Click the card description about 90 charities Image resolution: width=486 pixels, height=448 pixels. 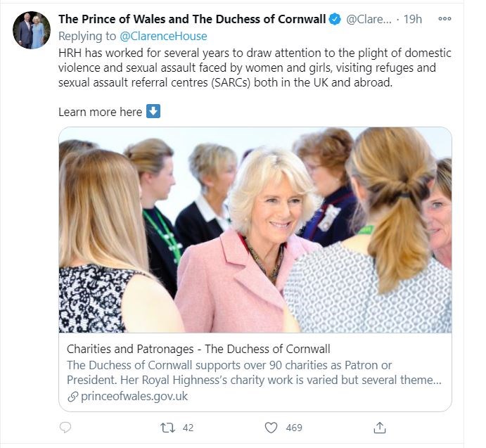254,372
